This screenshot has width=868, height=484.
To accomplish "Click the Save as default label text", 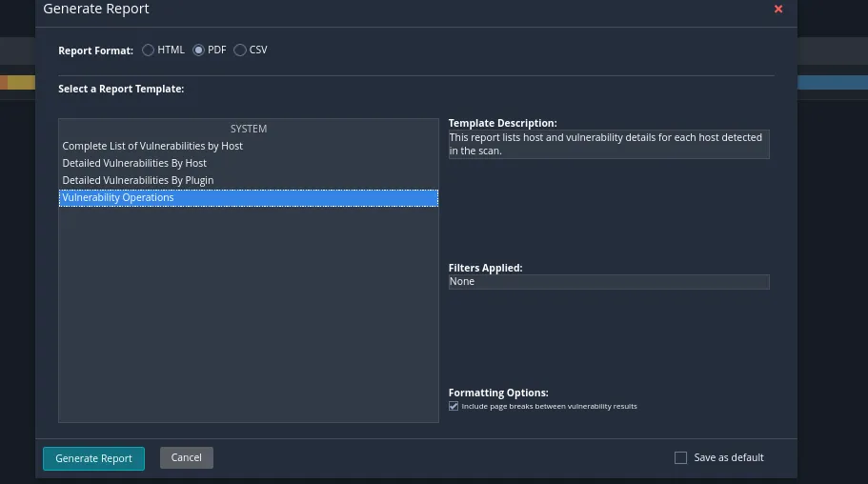I will point(729,457).
